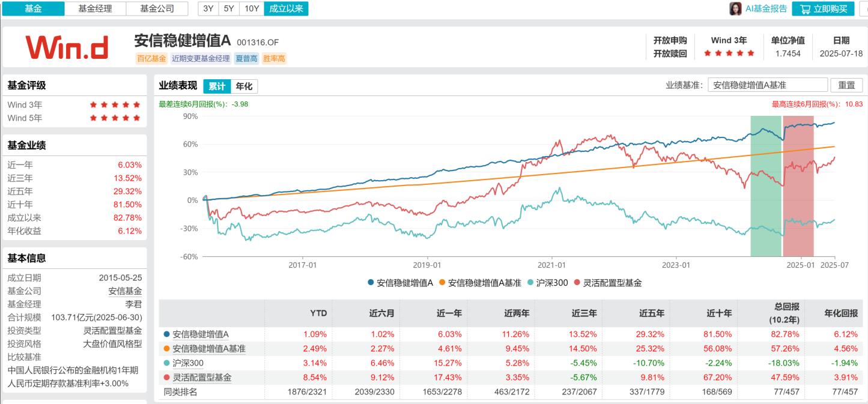Click the AI基金报告 avatar icon

coord(735,8)
